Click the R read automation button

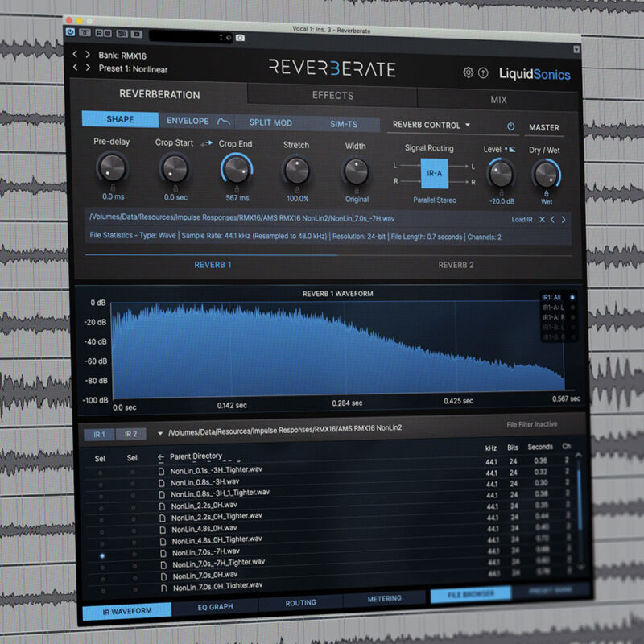pyautogui.click(x=98, y=33)
